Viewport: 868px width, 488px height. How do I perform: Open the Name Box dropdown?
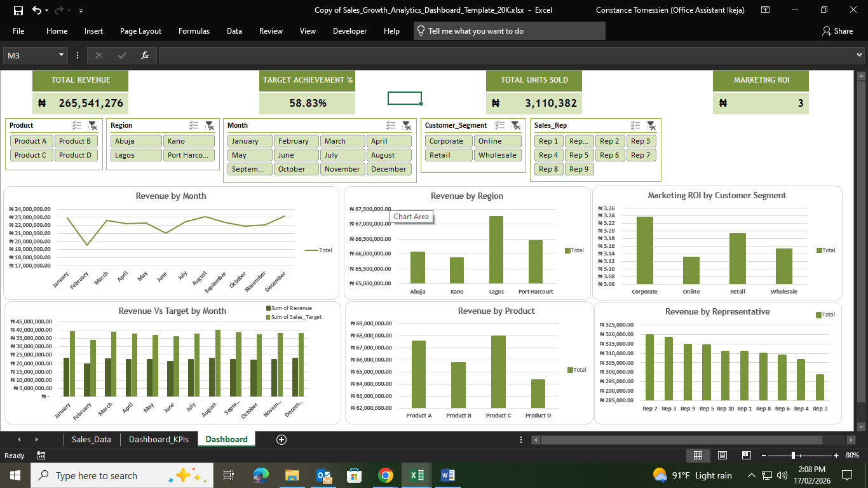click(x=62, y=55)
